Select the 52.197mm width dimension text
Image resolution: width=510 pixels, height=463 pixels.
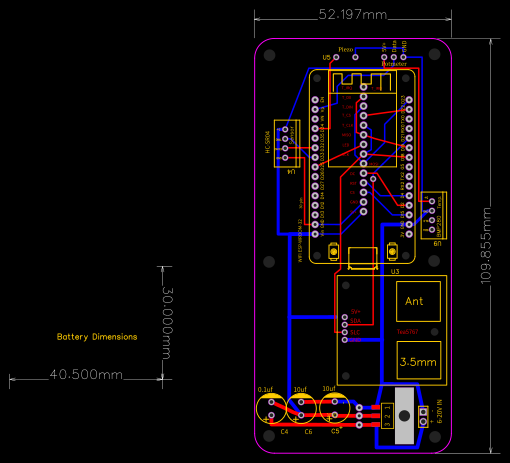coord(353,14)
